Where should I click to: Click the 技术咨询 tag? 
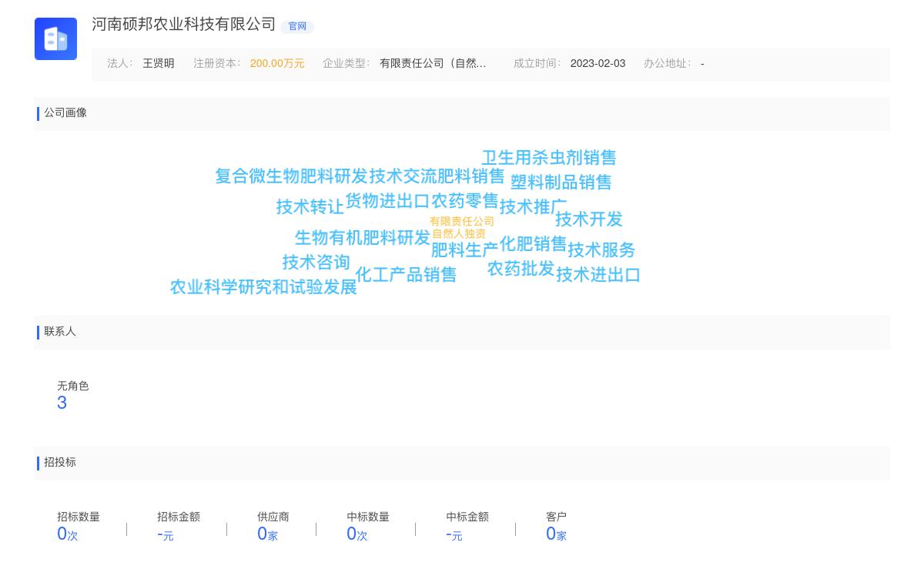pos(316,263)
